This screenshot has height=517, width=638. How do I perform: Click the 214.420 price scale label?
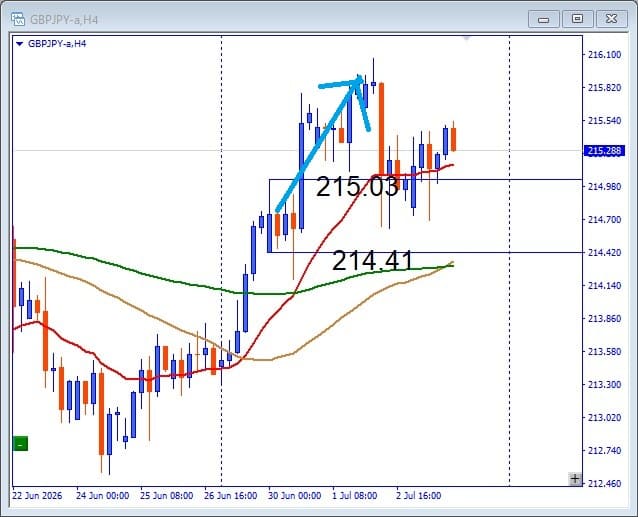pyautogui.click(x=605, y=253)
